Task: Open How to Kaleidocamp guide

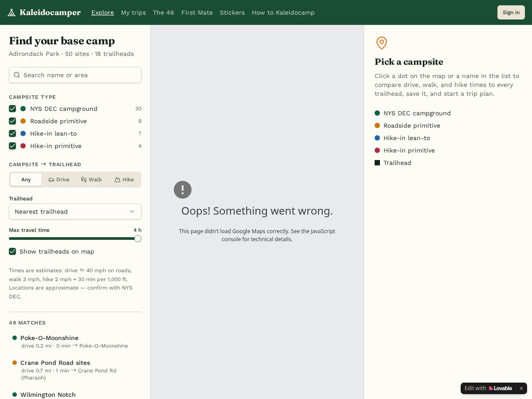Action: click(x=283, y=12)
